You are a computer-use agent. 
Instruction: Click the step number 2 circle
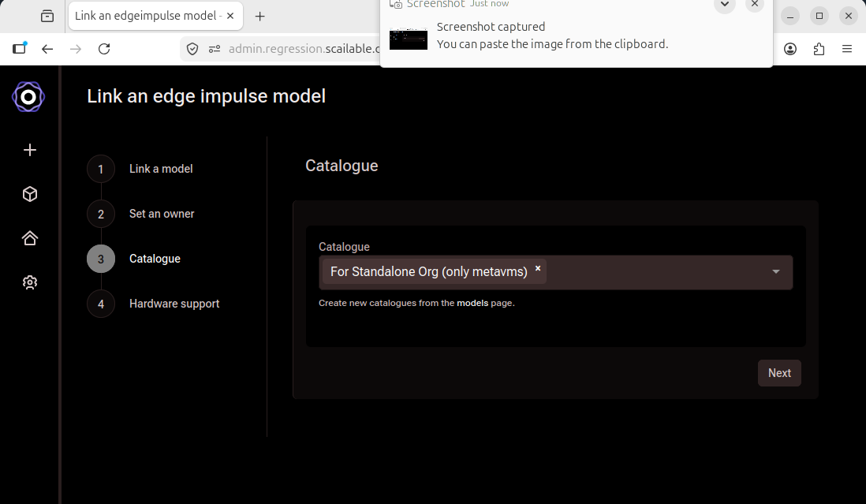[100, 214]
